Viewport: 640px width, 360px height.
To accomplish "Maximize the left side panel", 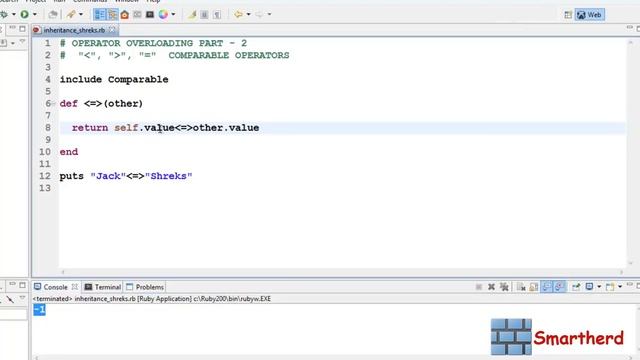I will click(22, 29).
